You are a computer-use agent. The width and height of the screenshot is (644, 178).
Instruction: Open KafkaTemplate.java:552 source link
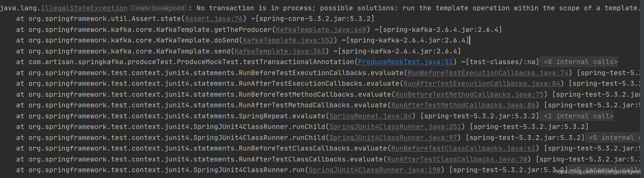[x=288, y=40]
